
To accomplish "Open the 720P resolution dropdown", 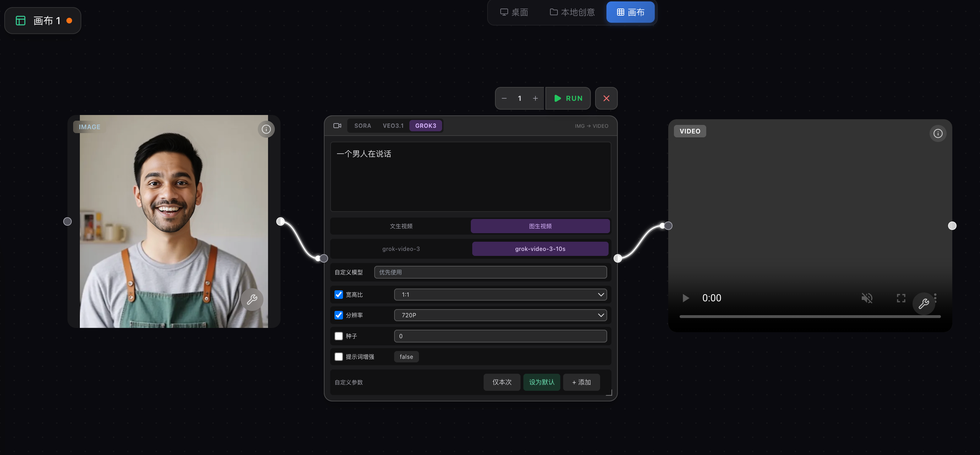I will [x=500, y=315].
